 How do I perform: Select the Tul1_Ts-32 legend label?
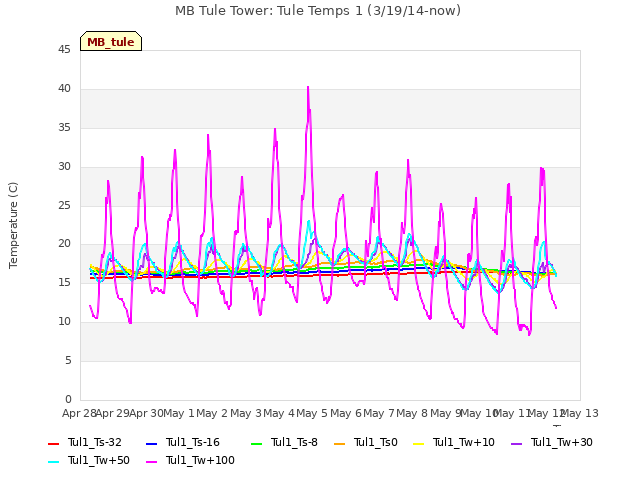coord(95,442)
